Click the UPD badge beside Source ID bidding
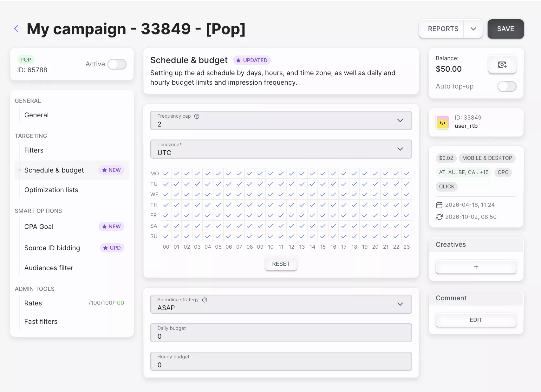This screenshot has height=392, width=541. coord(112,248)
